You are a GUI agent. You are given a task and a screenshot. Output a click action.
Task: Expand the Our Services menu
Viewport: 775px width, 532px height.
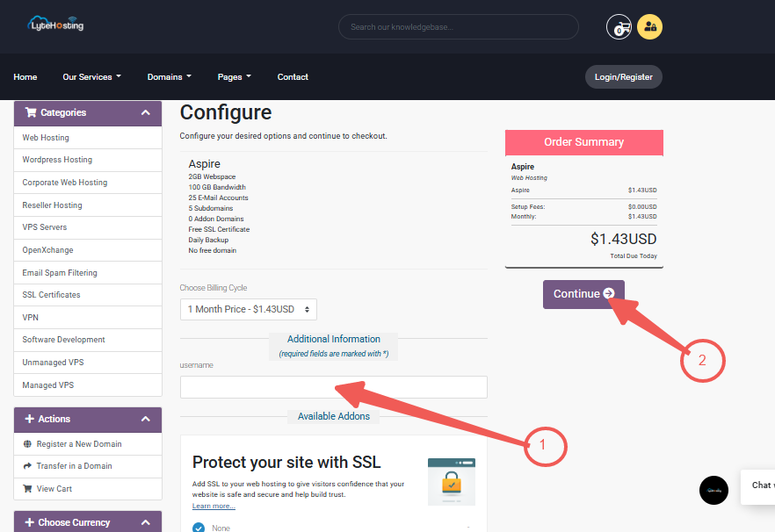[x=91, y=76]
